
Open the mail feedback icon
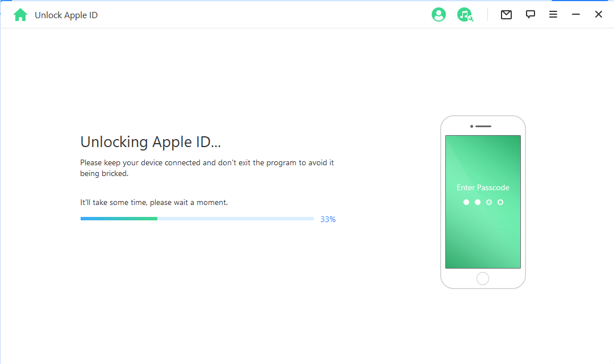click(x=506, y=14)
